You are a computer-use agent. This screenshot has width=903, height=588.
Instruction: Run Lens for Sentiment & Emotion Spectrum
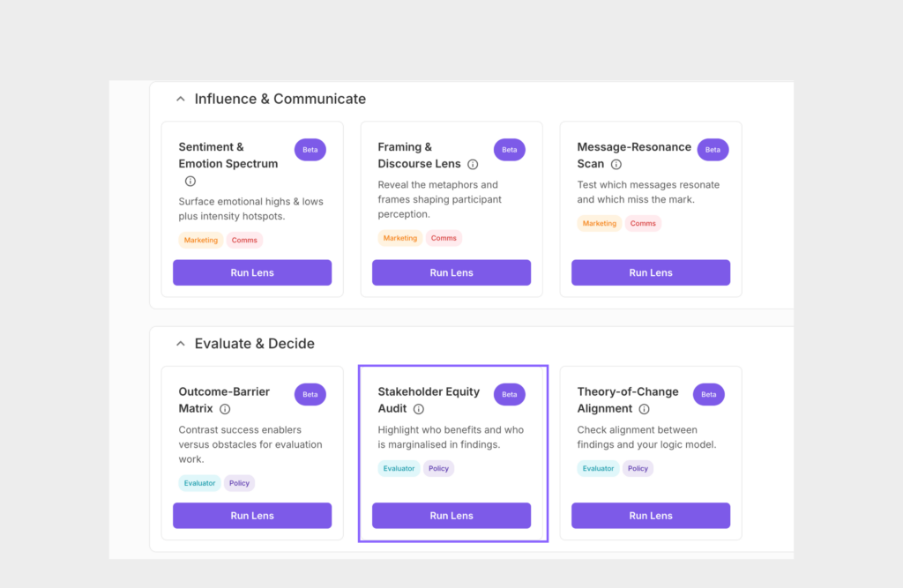point(252,272)
